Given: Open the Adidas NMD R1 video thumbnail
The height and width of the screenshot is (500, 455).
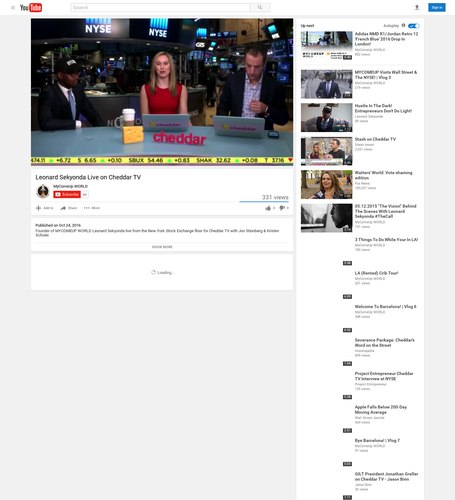Looking at the screenshot, I should point(326,46).
